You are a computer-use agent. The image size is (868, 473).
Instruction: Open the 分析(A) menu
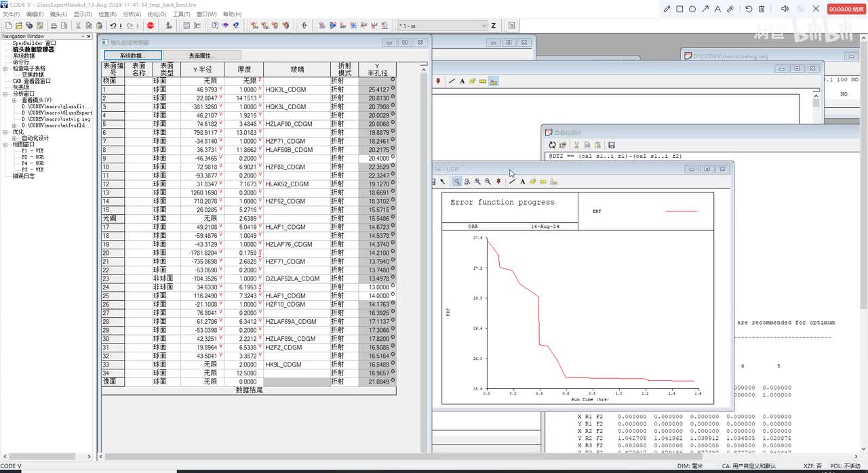132,14
